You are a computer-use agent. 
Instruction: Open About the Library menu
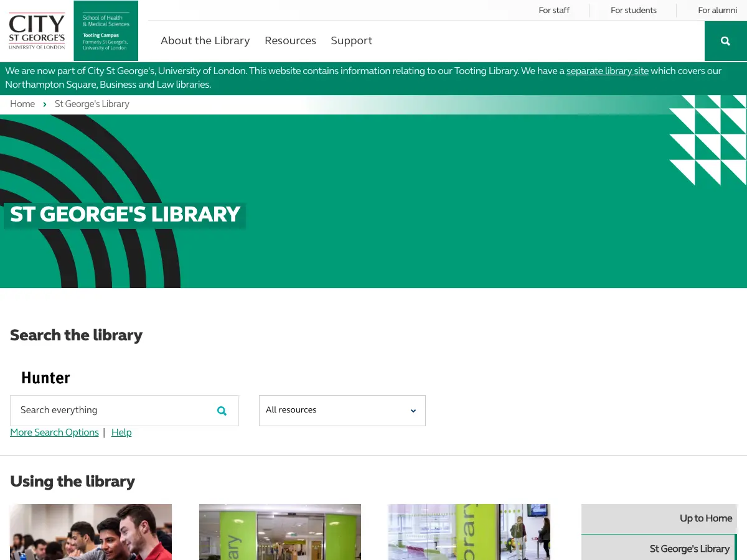[205, 40]
